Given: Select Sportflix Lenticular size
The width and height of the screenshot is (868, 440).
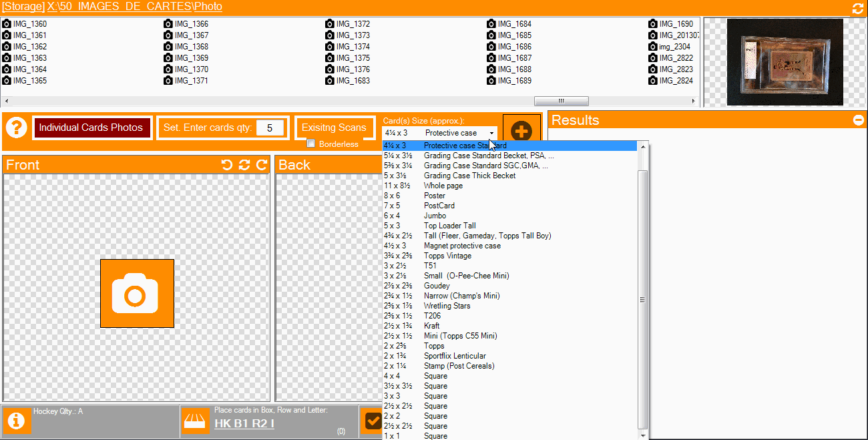Looking at the screenshot, I should 509,356.
